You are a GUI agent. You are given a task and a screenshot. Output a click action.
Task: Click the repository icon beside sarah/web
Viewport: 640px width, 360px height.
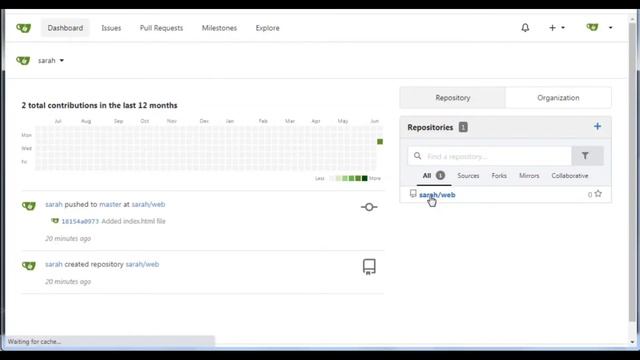tap(413, 193)
